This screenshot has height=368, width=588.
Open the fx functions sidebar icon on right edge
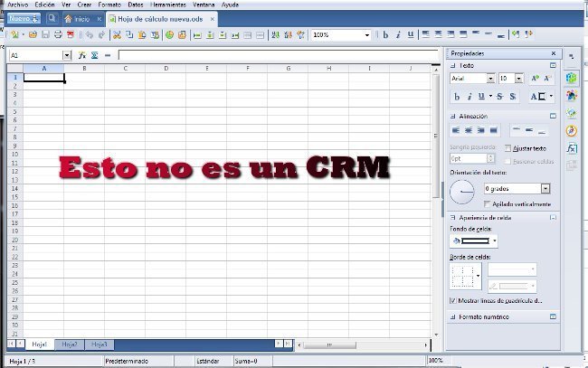(572, 148)
